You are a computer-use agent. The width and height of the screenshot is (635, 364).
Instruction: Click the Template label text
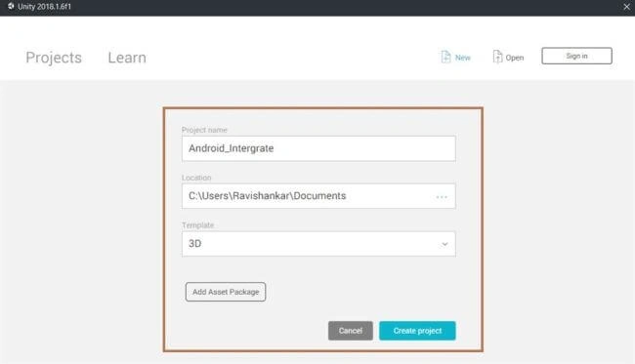click(x=197, y=224)
